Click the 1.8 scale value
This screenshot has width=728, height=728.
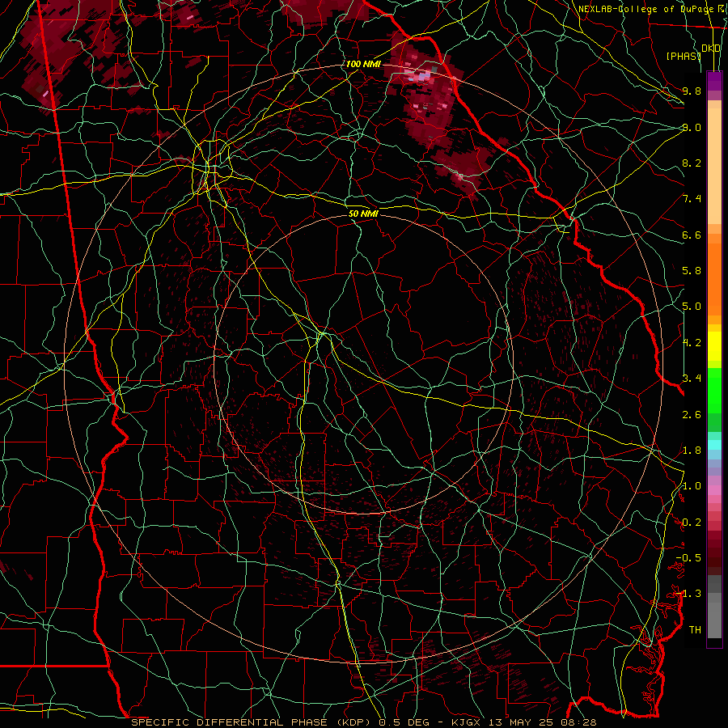pyautogui.click(x=692, y=451)
